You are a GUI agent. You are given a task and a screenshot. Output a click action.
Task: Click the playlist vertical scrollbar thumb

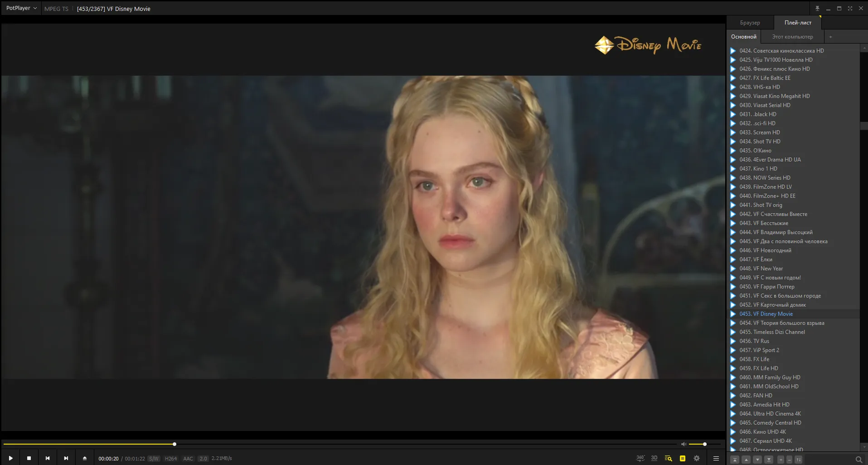(863, 126)
